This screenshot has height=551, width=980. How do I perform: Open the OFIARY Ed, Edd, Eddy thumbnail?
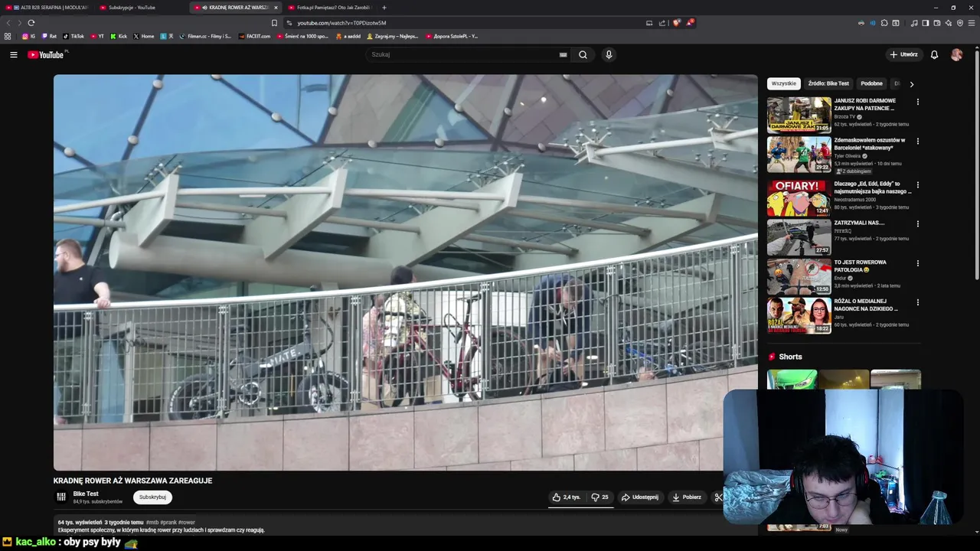click(x=799, y=198)
